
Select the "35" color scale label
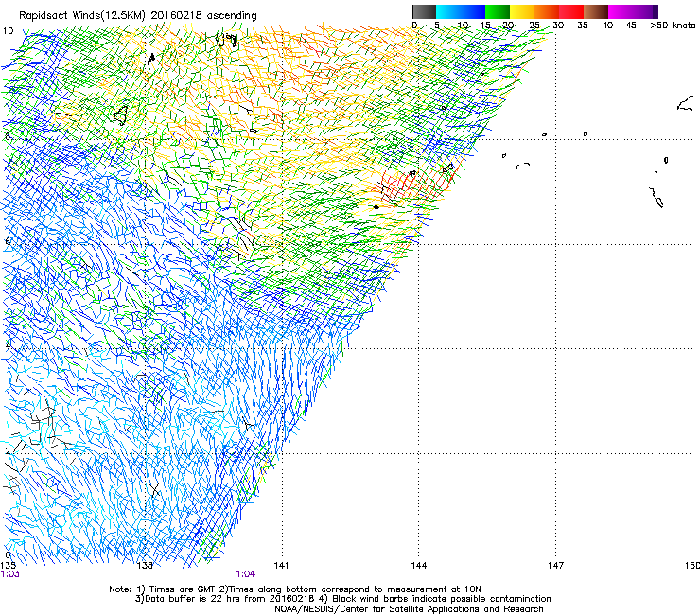(x=583, y=26)
